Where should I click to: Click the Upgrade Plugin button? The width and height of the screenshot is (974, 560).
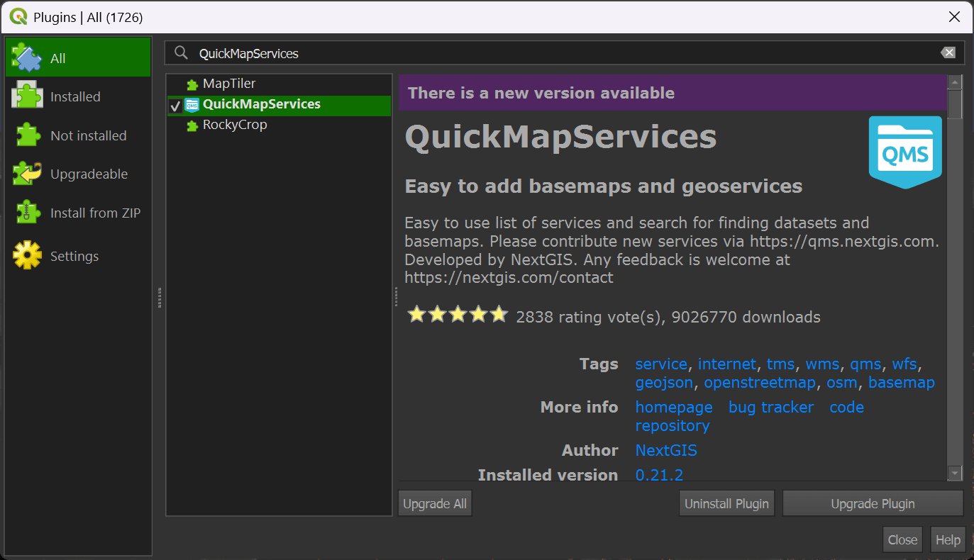pos(873,503)
